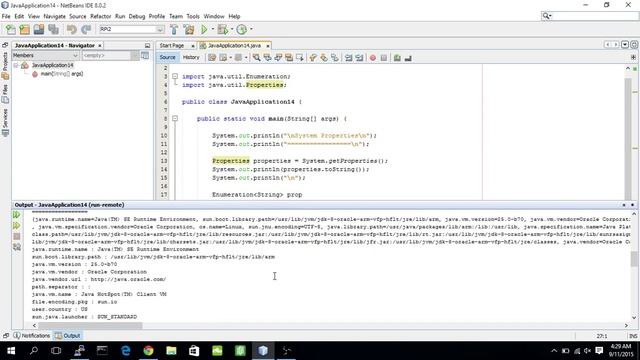The height and width of the screenshot is (360, 640).
Task: Click the red Start Macro Recording icon
Action: (x=373, y=58)
